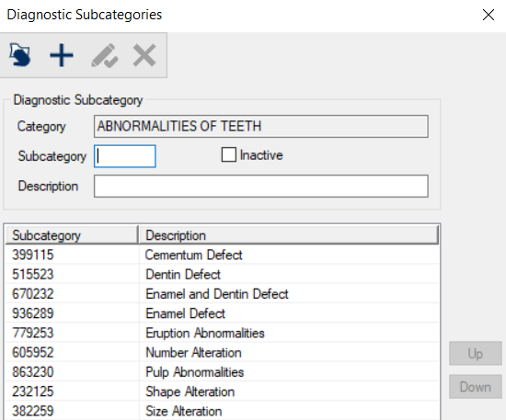Select the Pulp Abnormalities row

click(x=222, y=372)
